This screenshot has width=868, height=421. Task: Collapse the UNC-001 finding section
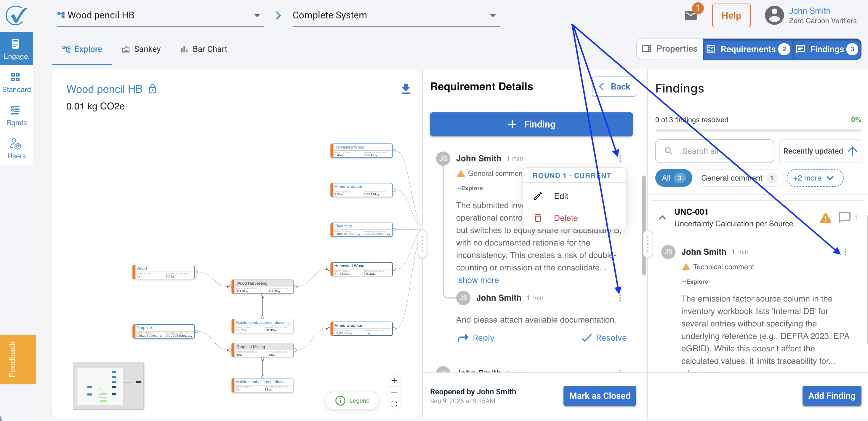pyautogui.click(x=662, y=218)
